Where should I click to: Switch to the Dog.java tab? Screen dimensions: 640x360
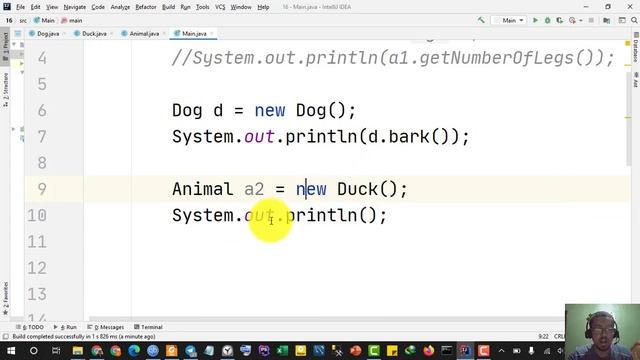click(48, 33)
